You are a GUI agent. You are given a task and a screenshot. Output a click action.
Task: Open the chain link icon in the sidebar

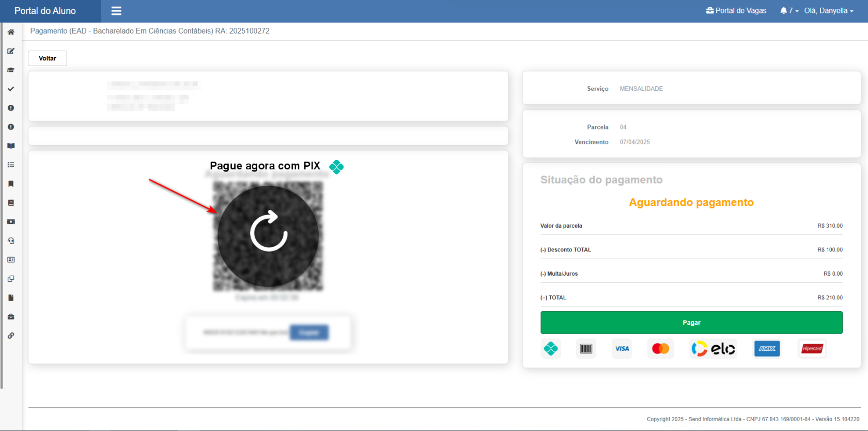[11, 336]
